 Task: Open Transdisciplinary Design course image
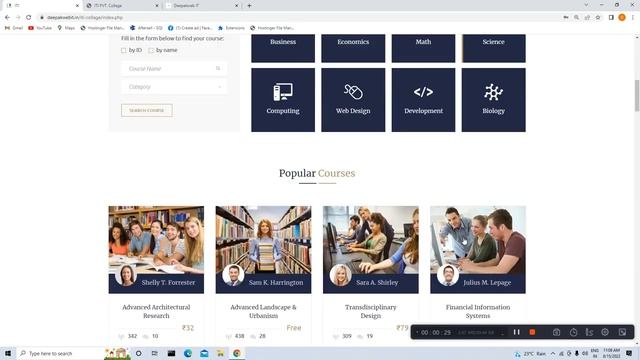coord(371,240)
